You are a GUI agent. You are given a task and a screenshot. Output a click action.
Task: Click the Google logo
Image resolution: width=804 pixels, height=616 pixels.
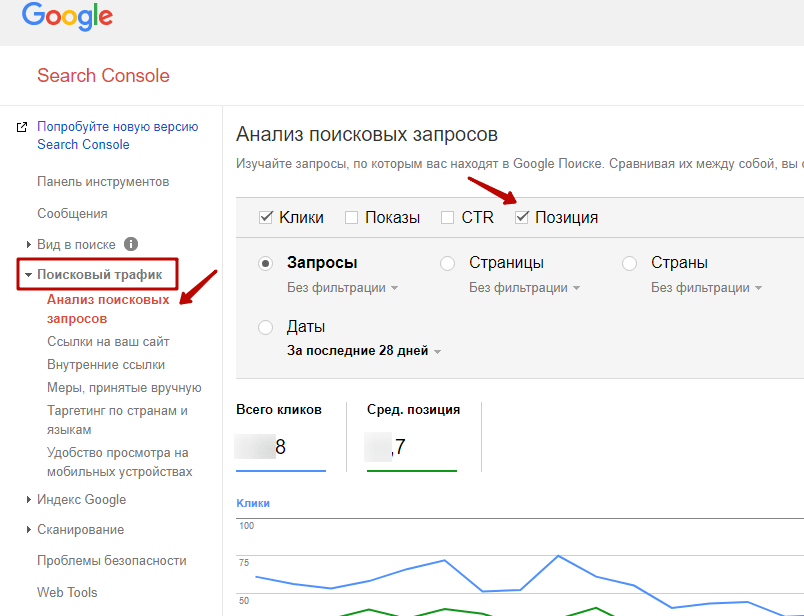(x=67, y=17)
